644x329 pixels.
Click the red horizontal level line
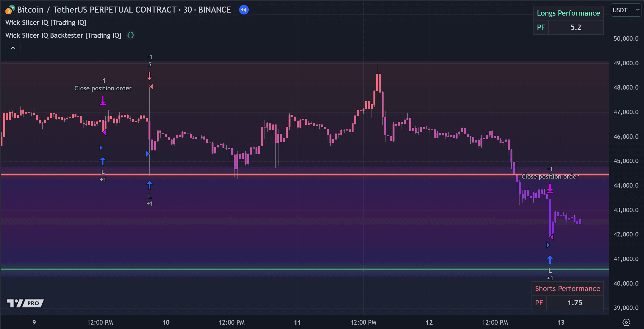[300, 174]
